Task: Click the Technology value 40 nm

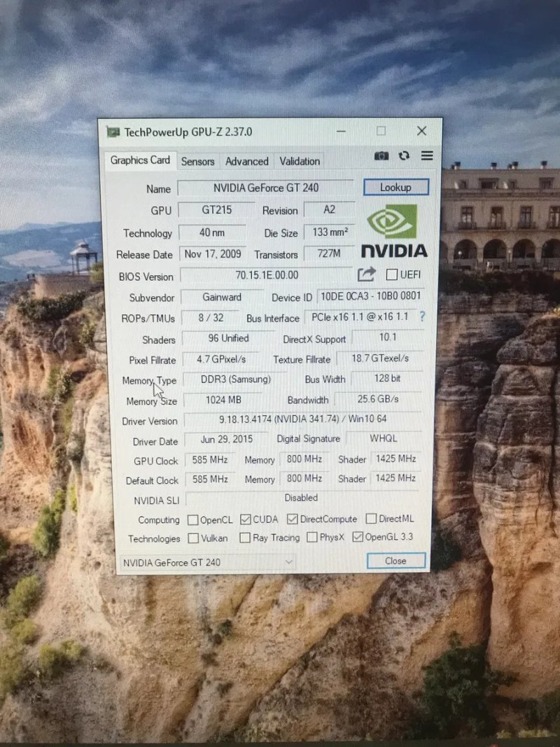Action: pos(212,232)
